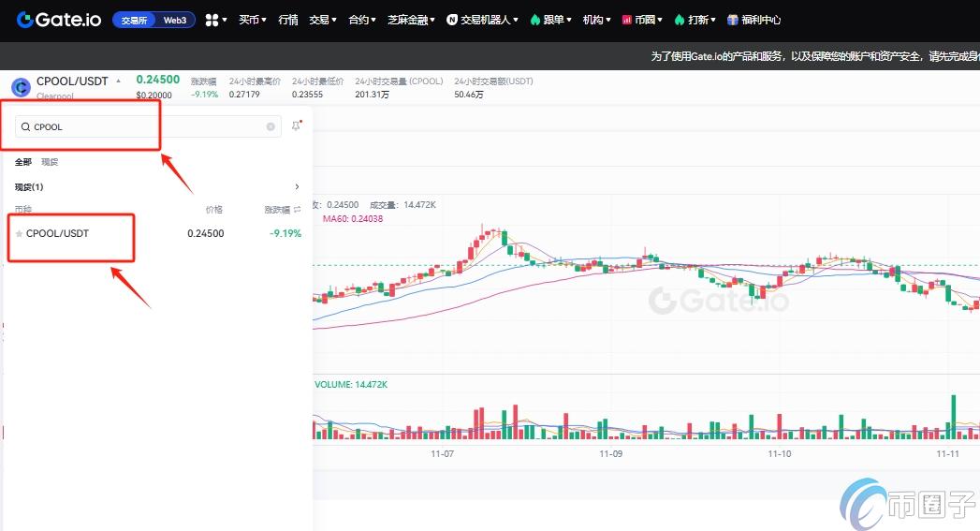Click the 11-09 date axis label
The width and height of the screenshot is (980, 531).
coord(610,453)
